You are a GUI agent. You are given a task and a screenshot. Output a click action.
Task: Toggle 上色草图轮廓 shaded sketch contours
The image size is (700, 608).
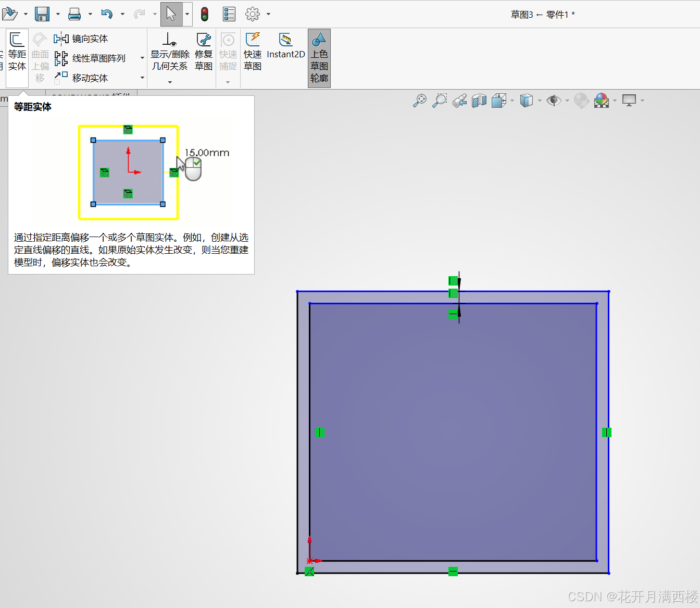[319, 58]
